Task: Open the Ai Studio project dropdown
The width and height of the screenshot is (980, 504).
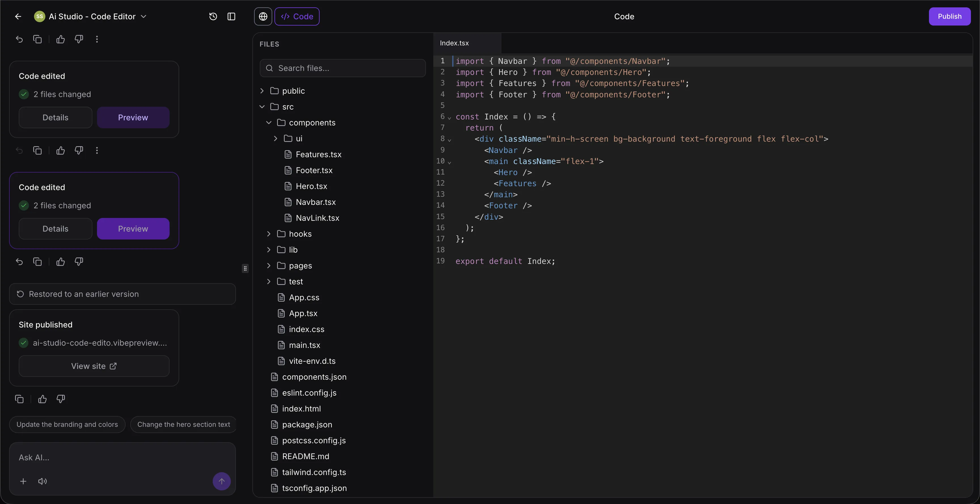Action: (144, 16)
